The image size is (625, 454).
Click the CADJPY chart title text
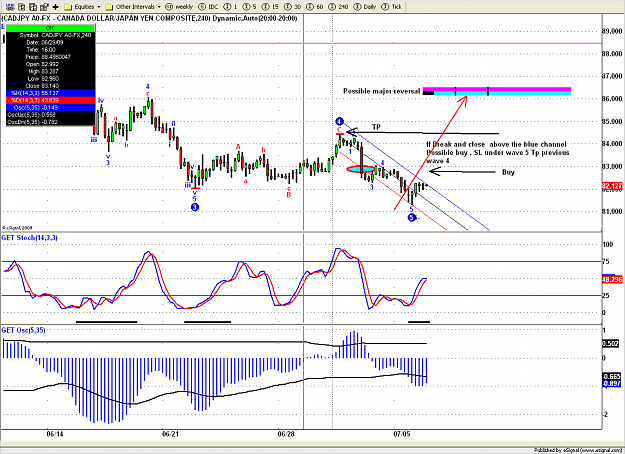pos(149,18)
